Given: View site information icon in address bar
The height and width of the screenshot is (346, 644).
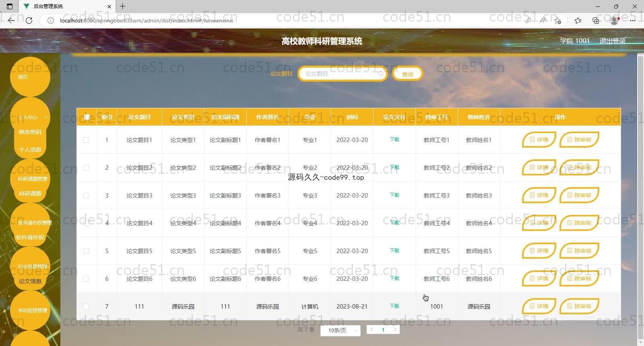Looking at the screenshot, I should click(51, 21).
